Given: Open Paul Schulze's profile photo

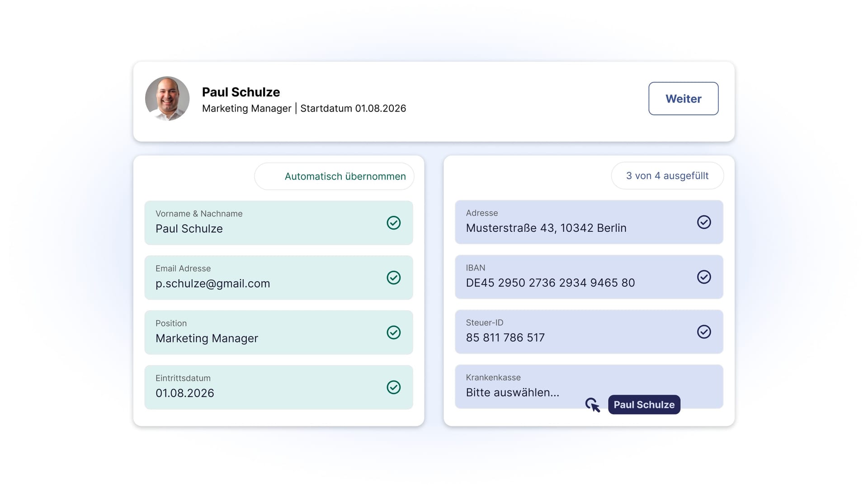Looking at the screenshot, I should (167, 99).
